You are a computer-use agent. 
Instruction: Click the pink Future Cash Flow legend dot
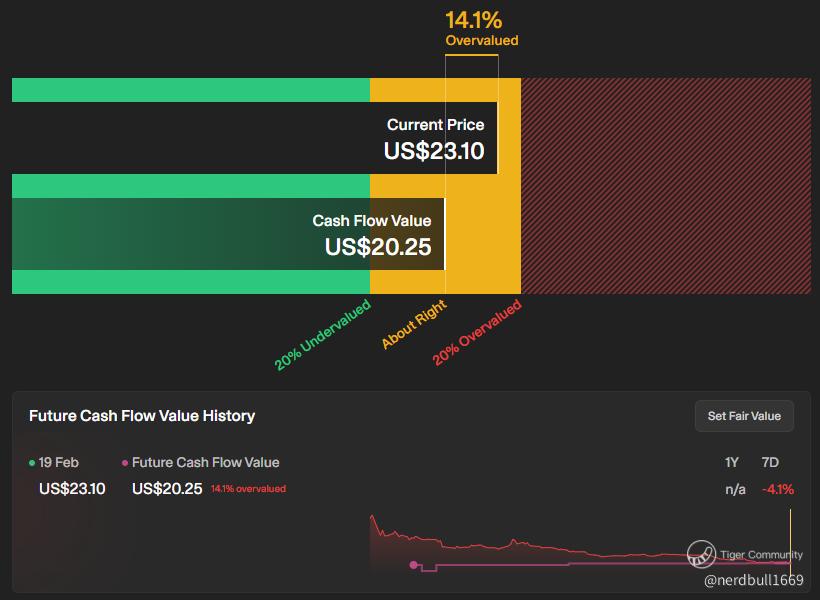(x=125, y=463)
